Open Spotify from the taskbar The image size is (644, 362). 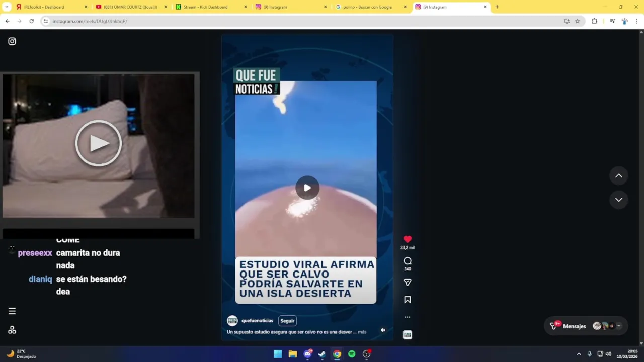click(352, 354)
